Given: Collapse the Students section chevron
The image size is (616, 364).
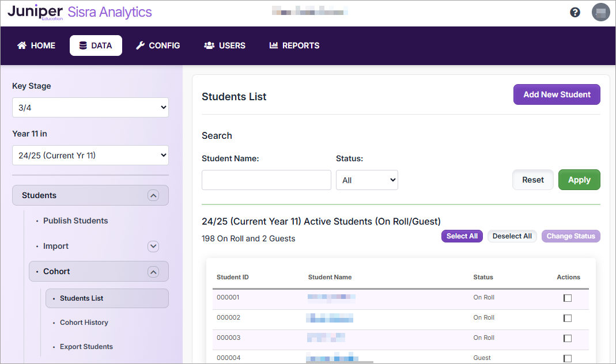Looking at the screenshot, I should tap(153, 195).
